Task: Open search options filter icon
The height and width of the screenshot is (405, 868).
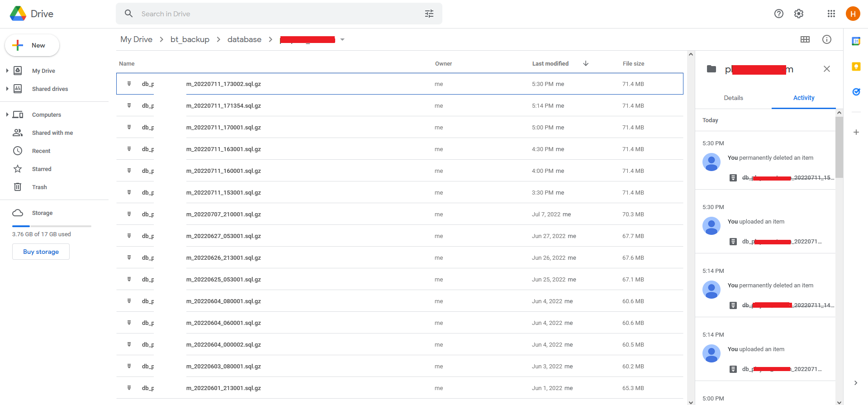Action: coord(429,14)
